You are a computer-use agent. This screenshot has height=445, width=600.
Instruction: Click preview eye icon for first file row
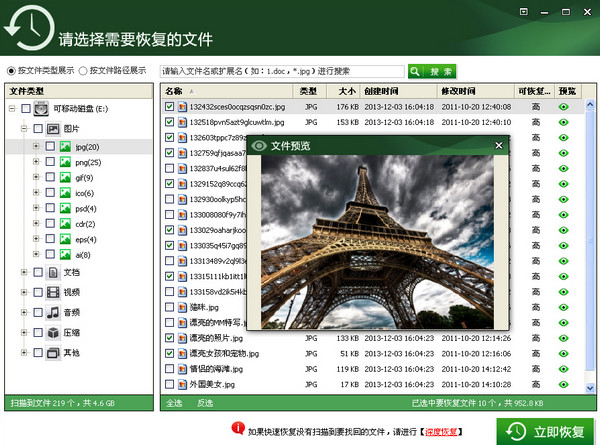pos(565,107)
